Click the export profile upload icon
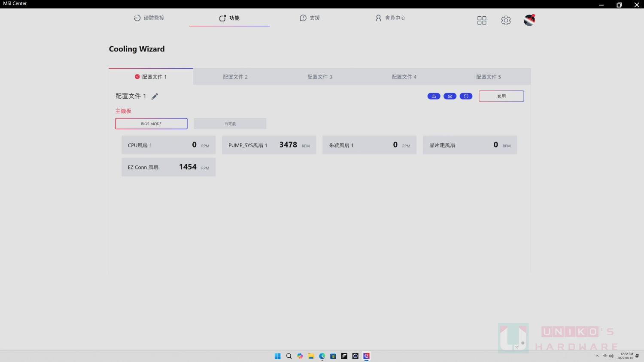 [x=434, y=96]
